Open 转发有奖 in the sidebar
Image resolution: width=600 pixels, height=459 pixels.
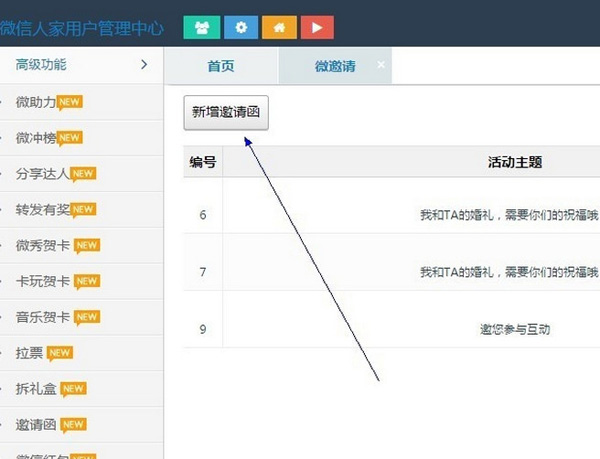pos(82,210)
